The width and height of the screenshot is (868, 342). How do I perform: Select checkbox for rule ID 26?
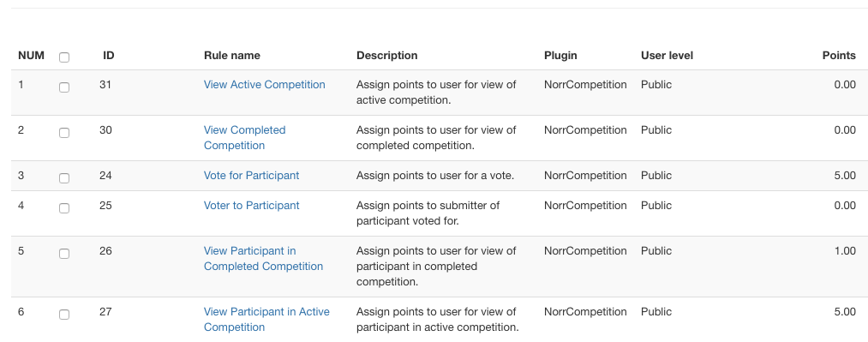click(64, 253)
